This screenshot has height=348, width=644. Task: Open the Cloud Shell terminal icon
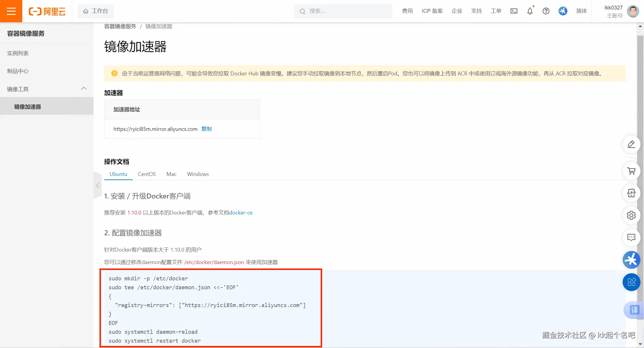point(514,11)
